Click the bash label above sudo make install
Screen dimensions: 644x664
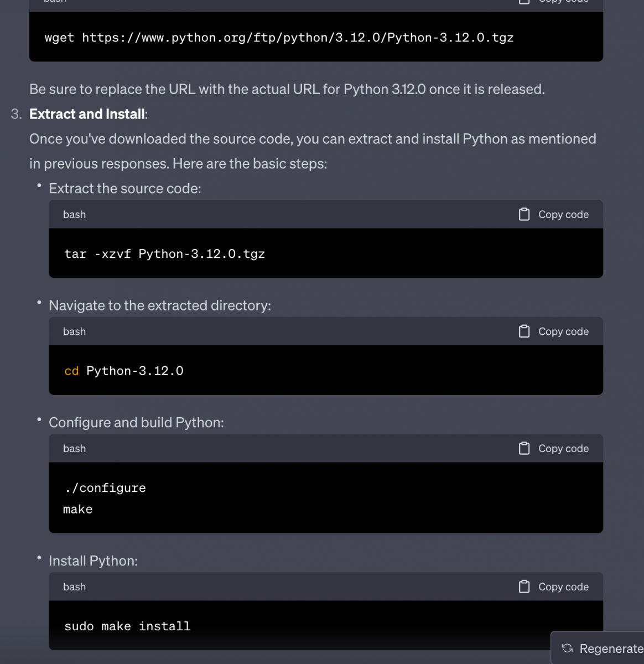coord(74,587)
